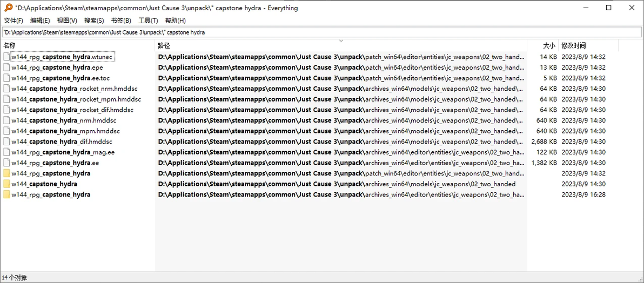Click folder icon of bottom w144_rpg_capstone_hydra folder
The width and height of the screenshot is (644, 283).
pos(7,194)
